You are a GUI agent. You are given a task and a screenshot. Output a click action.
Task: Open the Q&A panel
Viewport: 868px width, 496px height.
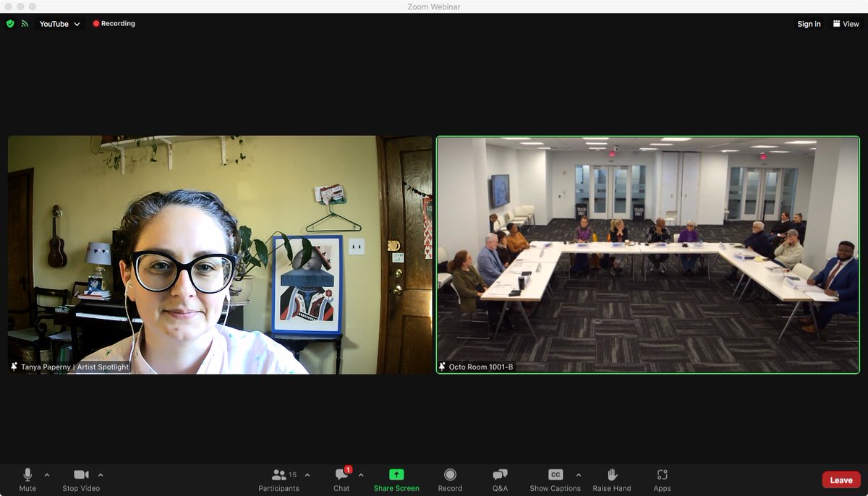tap(500, 479)
